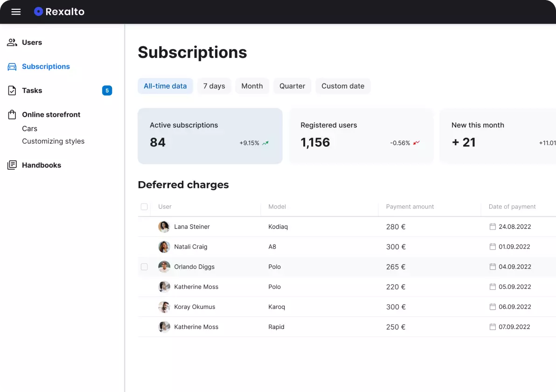Click the green upward trend arrow icon
This screenshot has height=392, width=556.
click(265, 143)
